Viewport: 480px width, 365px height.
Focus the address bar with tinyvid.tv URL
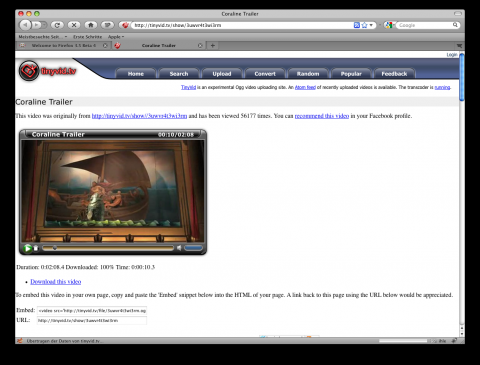point(242,25)
